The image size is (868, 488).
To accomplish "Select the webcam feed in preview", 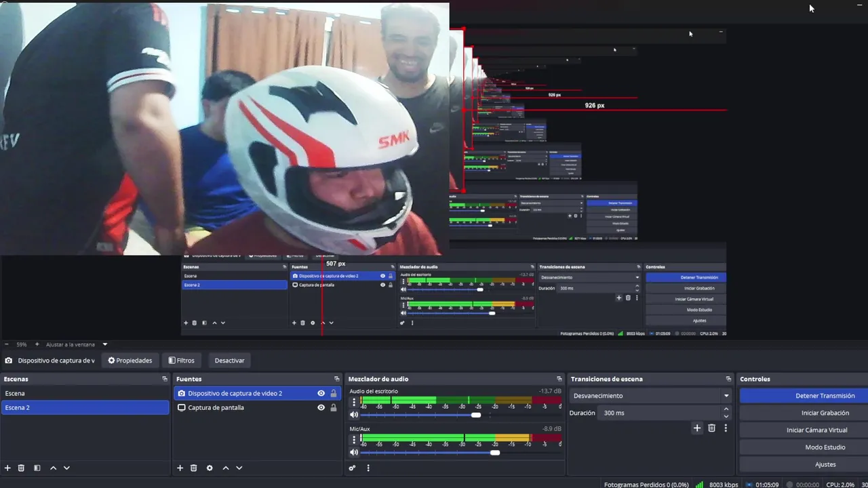I will point(224,129).
